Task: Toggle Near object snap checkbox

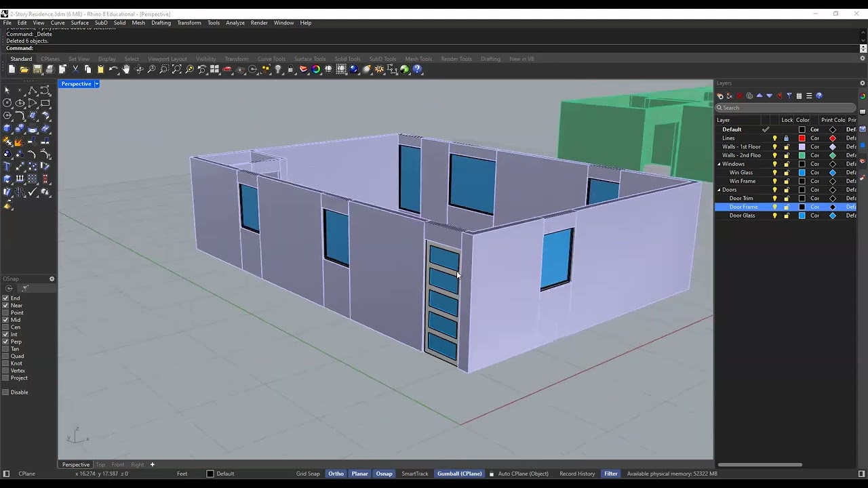Action: pos(5,306)
